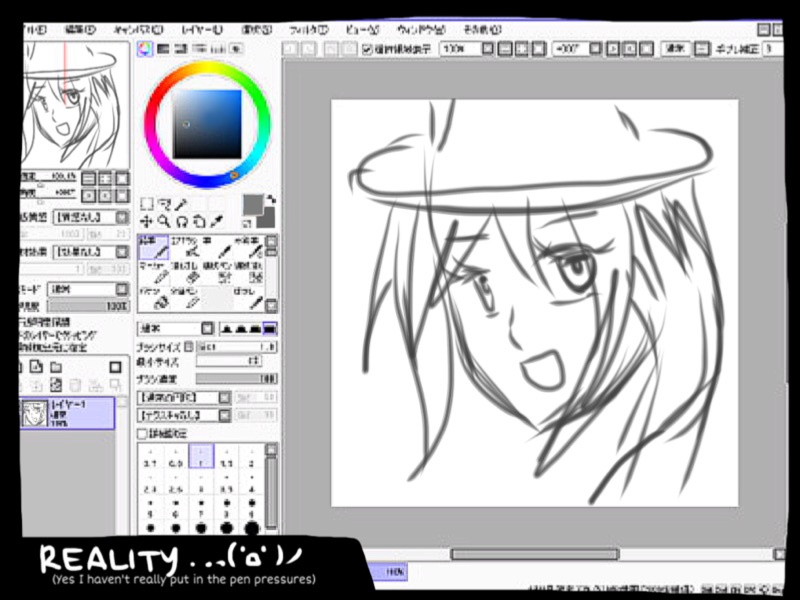Toggle the selection edge display checkbox

click(367, 48)
